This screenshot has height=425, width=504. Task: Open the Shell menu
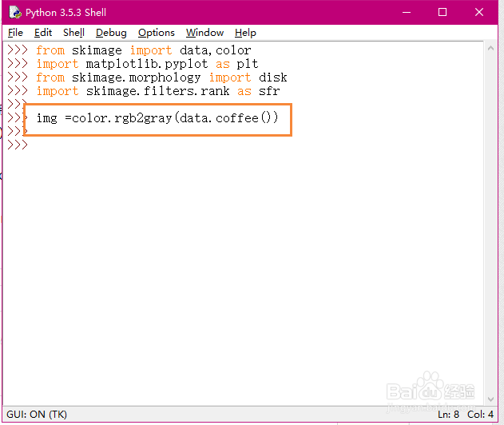[x=73, y=33]
